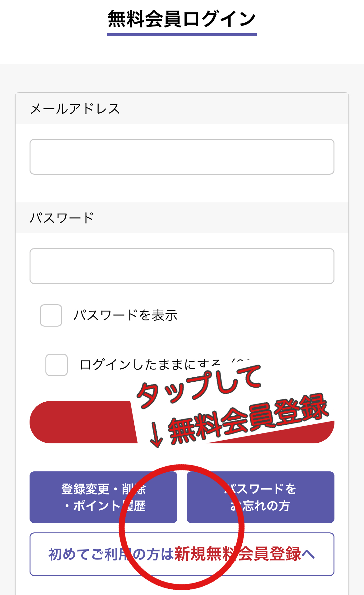Click the パスワードを表示 label text
The image size is (364, 595).
pos(125,315)
